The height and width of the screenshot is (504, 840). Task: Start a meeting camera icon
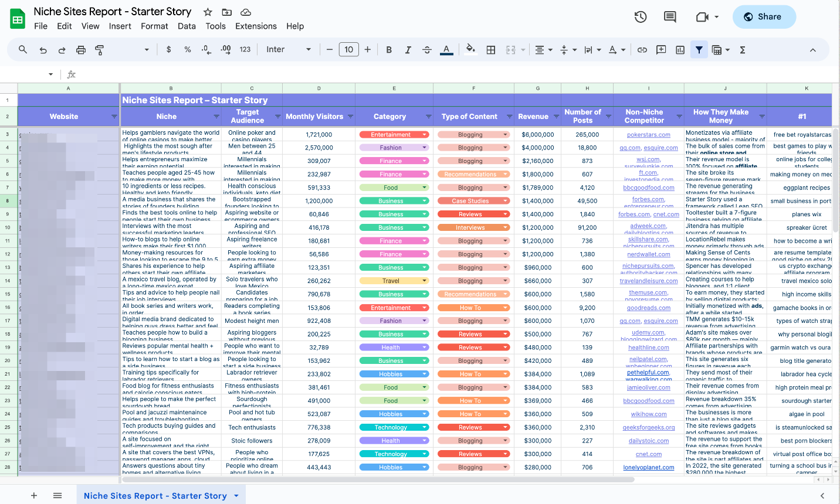(702, 17)
